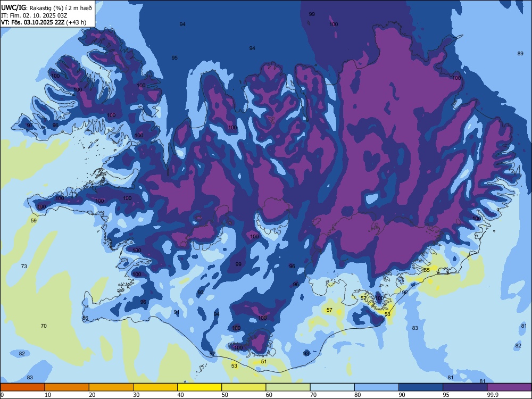Click the humidity value '86' on the map

pyautogui.click(x=85, y=318)
